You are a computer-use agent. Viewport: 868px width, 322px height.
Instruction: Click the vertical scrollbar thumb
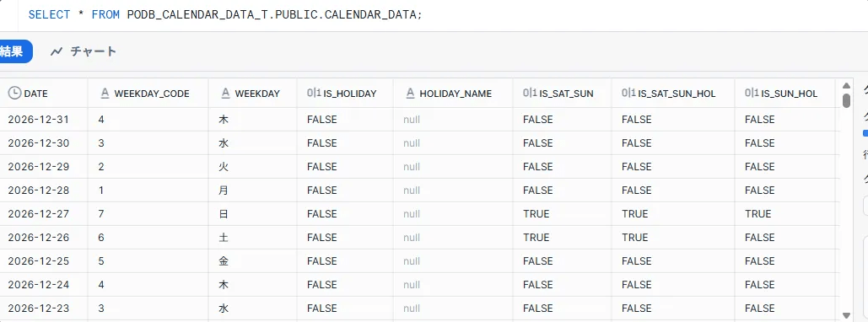pyautogui.click(x=846, y=100)
